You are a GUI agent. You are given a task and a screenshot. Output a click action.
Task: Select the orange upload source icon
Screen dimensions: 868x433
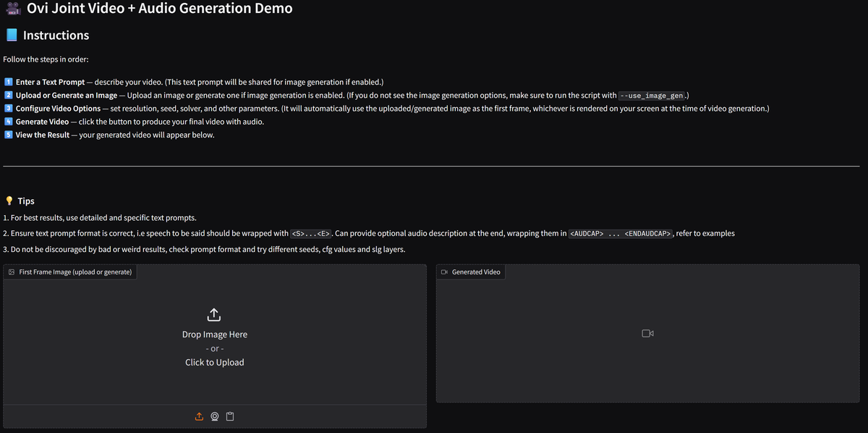coord(200,416)
